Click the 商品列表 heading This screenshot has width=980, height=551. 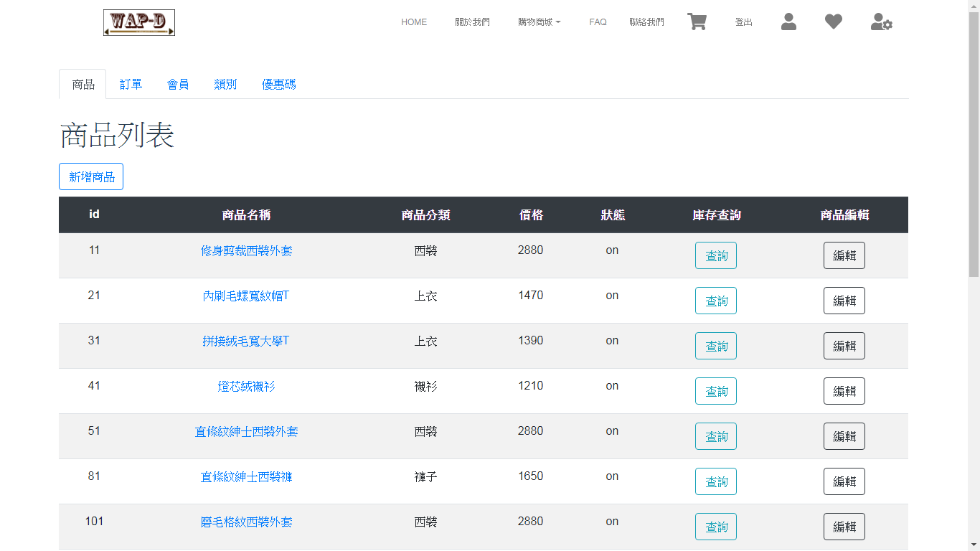(x=117, y=135)
